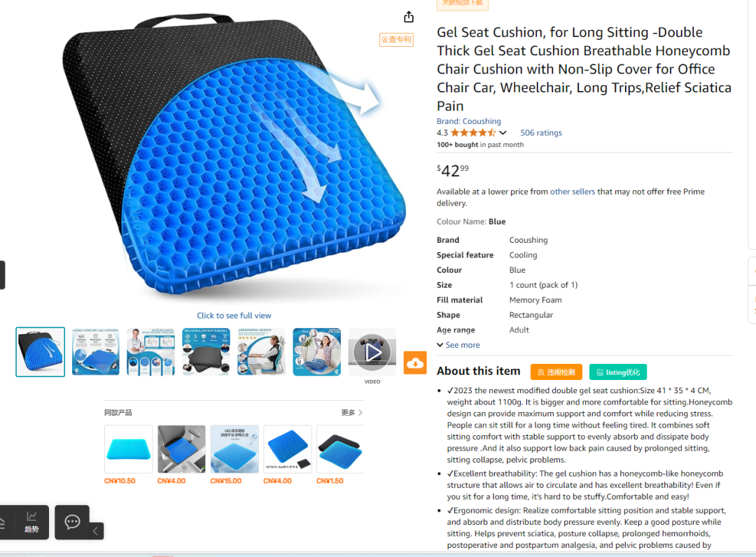
Task: Visit the Brand: Cooushing link
Action: (468, 121)
